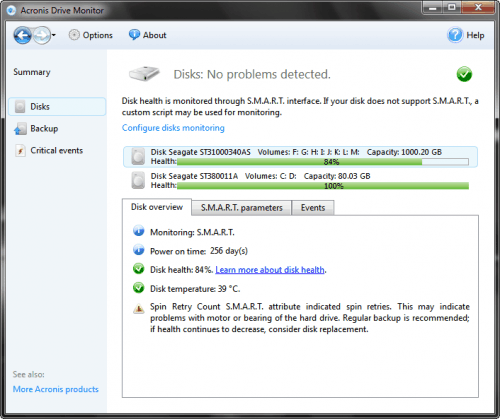500x419 pixels.
Task: Click the 100% health progress bar
Action: coord(323,186)
